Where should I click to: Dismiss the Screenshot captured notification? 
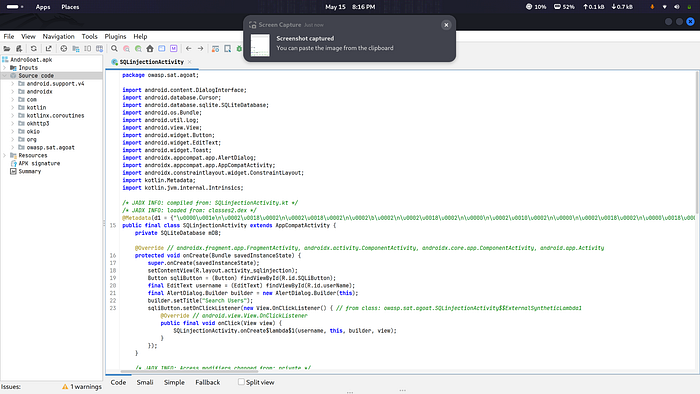point(446,25)
